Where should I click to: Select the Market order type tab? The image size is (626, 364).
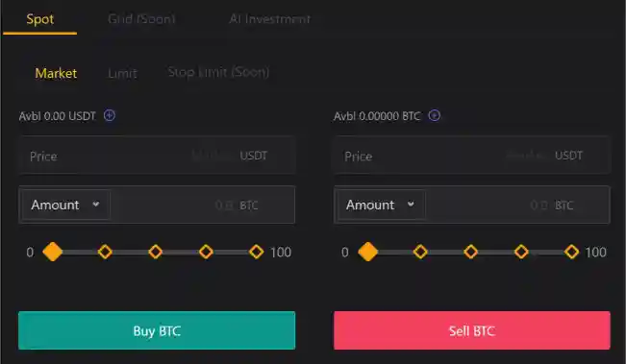pos(56,73)
